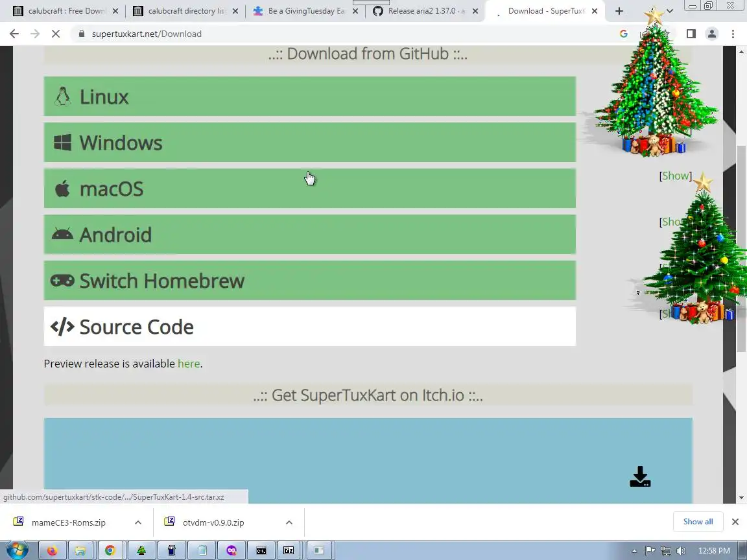Click the Christmas tree taskbar icon
Screen dimensions: 747x560
click(141, 550)
